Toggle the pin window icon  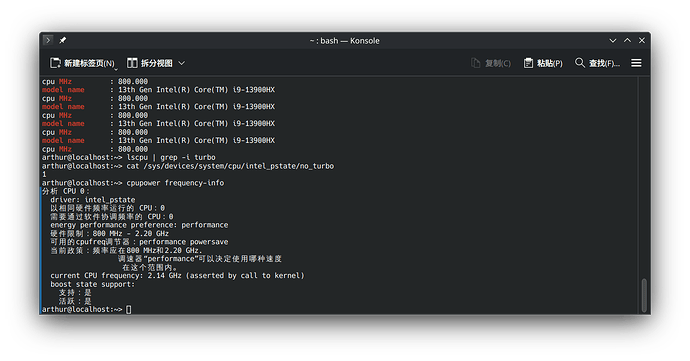click(63, 41)
